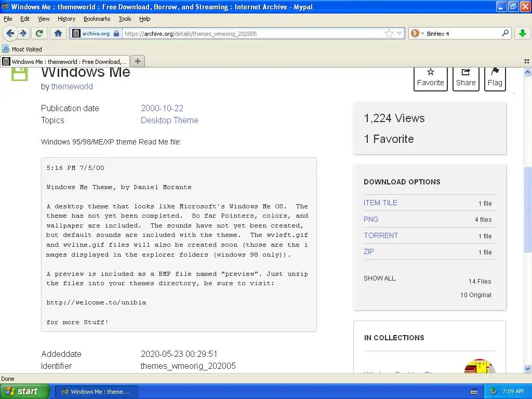Click the green floppy disk software icon
The image size is (532, 399).
19,74
